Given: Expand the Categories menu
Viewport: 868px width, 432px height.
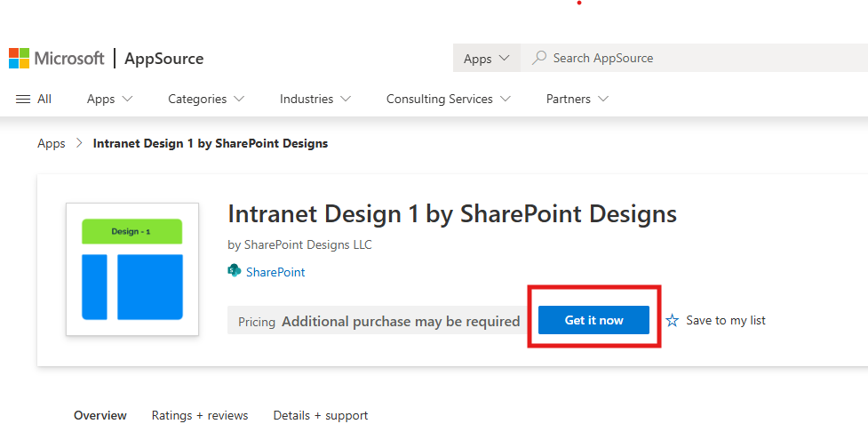Looking at the screenshot, I should coord(206,99).
